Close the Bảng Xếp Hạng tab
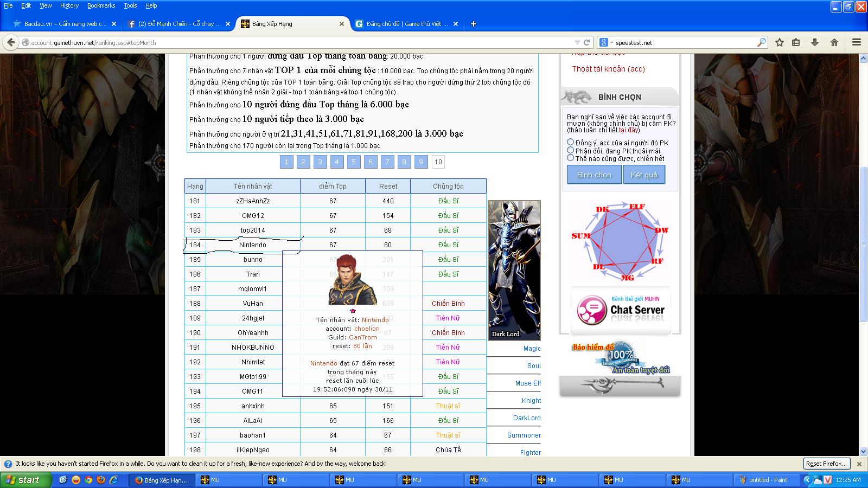Screen dimensions: 868x488 tap(342, 24)
